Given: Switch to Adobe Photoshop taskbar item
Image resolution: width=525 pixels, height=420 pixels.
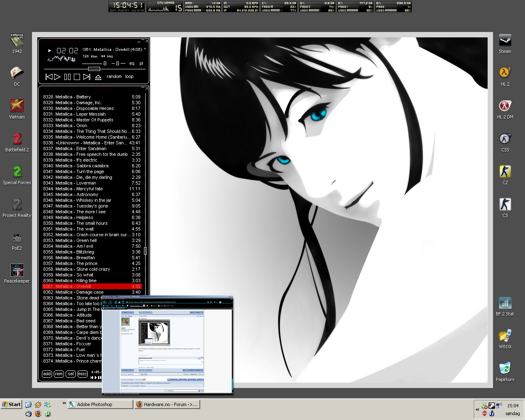Looking at the screenshot, I should 100,404.
